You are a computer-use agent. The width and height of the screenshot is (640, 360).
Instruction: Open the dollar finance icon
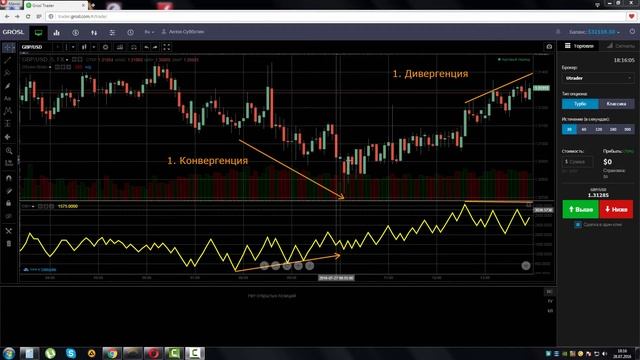point(76,33)
